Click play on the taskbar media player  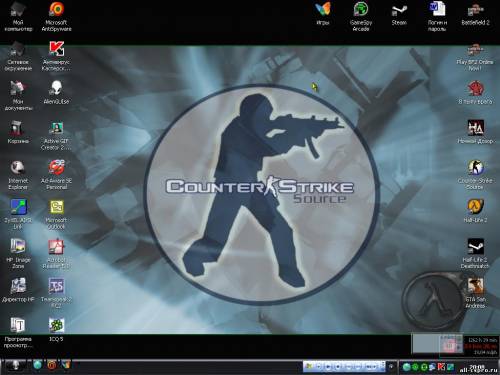click(x=328, y=367)
